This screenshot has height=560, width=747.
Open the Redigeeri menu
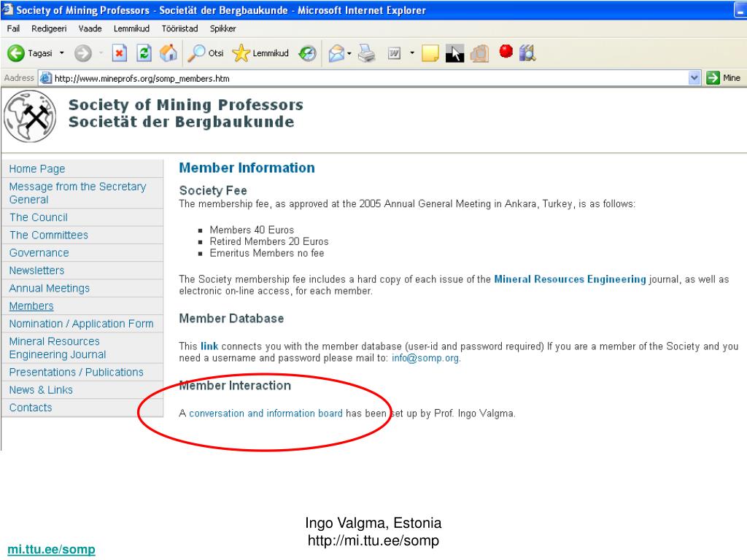49,28
